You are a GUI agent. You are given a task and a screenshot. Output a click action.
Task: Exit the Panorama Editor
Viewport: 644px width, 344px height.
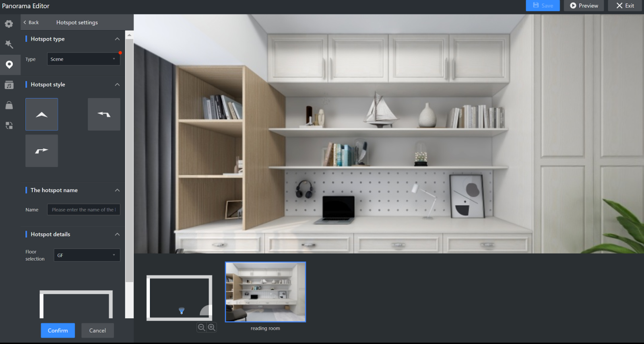[x=625, y=6]
